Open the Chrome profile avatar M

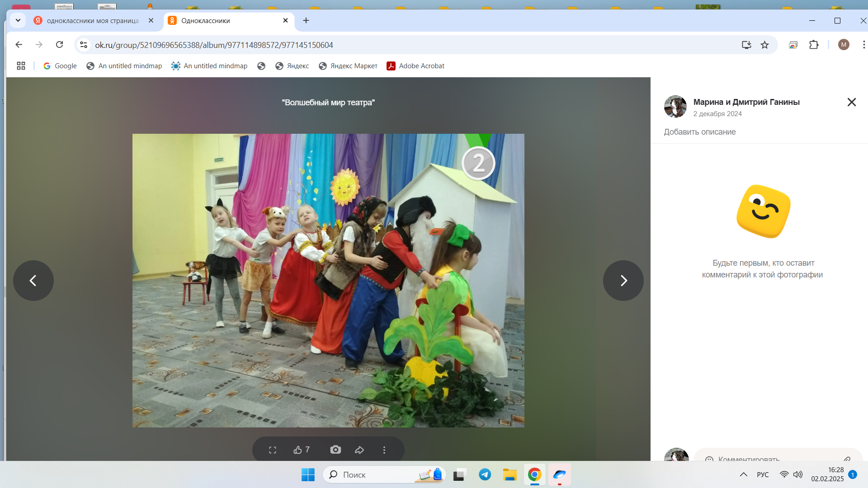[844, 45]
